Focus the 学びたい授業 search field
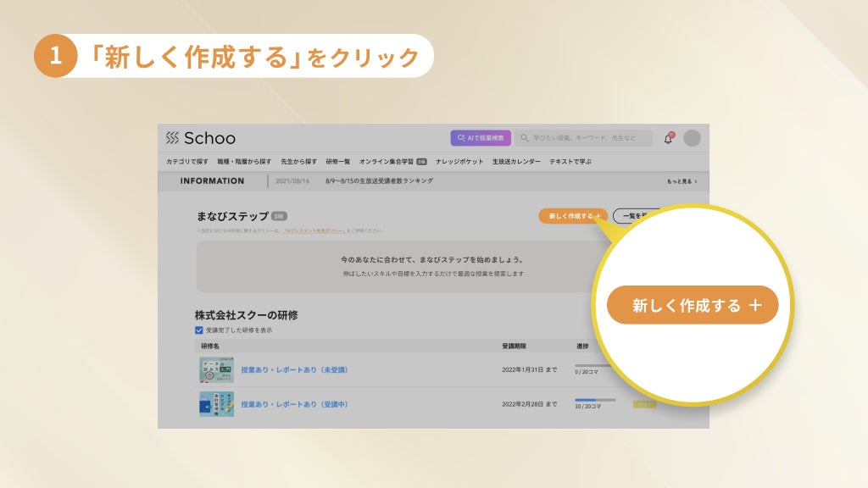Image resolution: width=868 pixels, height=488 pixels. tap(583, 138)
